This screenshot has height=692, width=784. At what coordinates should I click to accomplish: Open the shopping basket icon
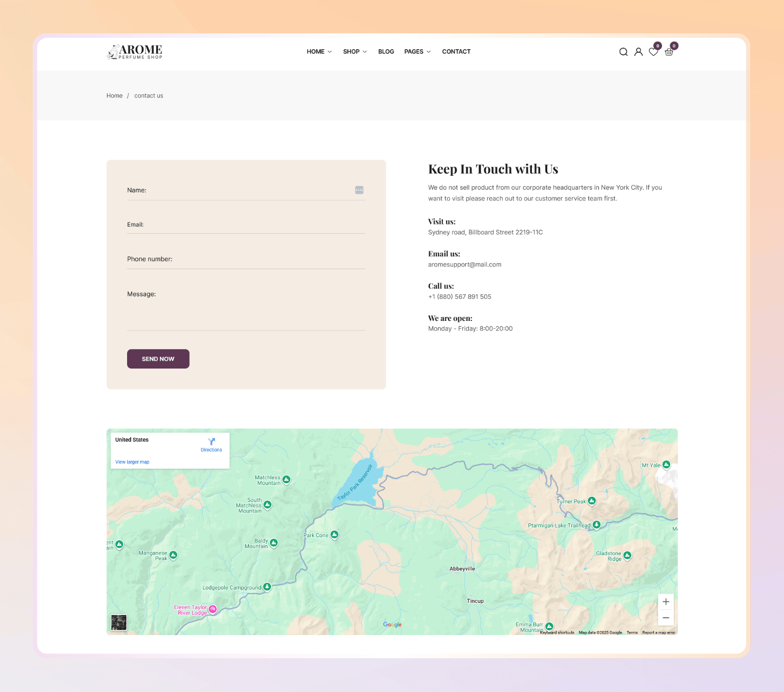point(669,52)
